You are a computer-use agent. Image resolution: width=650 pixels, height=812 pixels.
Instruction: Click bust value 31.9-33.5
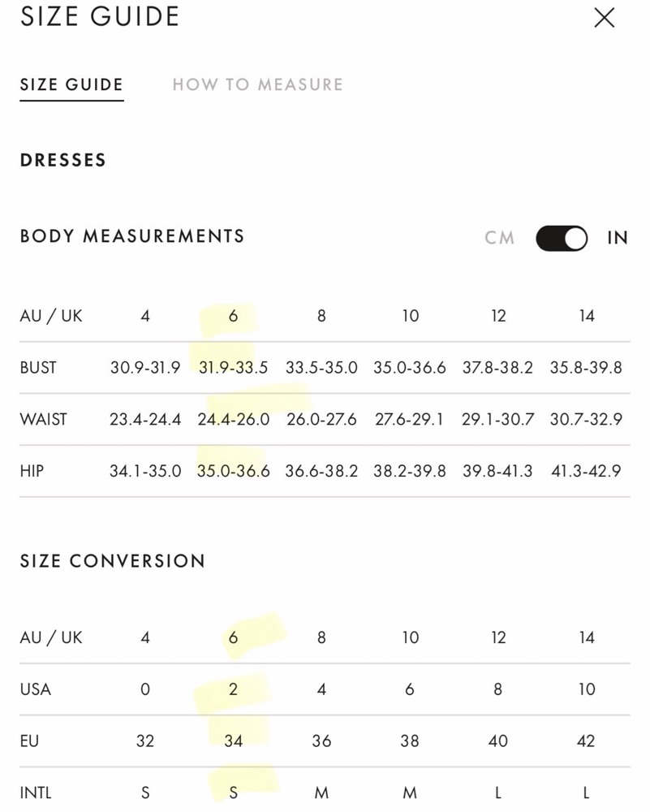pyautogui.click(x=234, y=367)
